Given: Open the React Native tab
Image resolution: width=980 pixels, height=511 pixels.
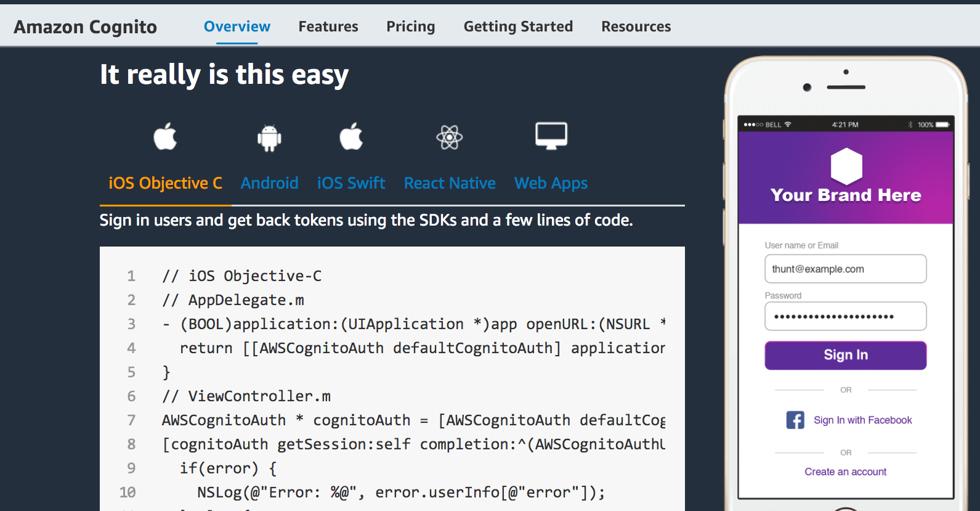Looking at the screenshot, I should 450,183.
